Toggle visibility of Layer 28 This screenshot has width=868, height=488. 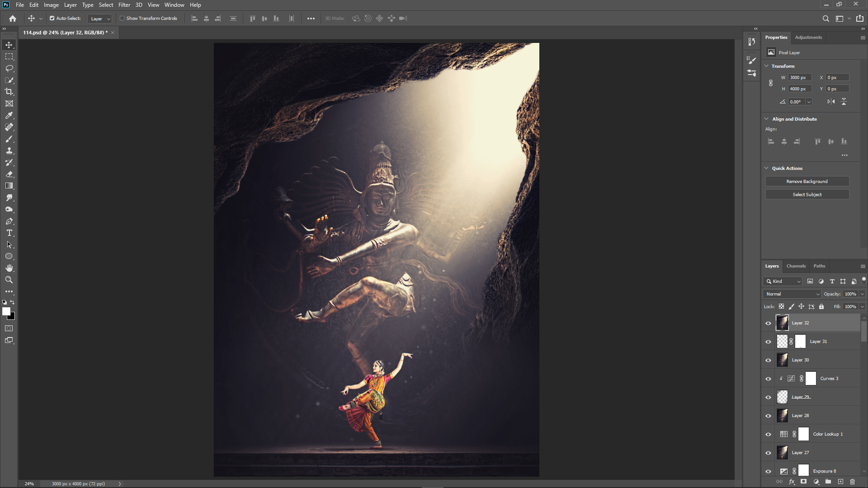pyautogui.click(x=768, y=416)
